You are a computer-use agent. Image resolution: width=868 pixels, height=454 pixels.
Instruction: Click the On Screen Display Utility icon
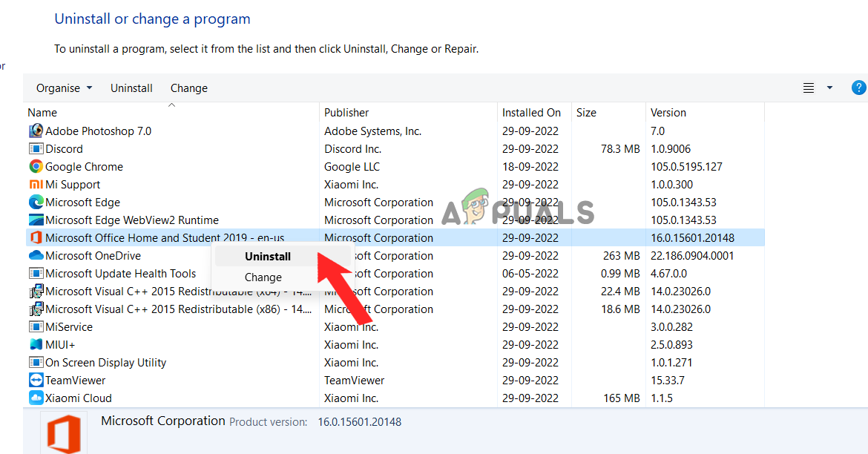pos(36,362)
